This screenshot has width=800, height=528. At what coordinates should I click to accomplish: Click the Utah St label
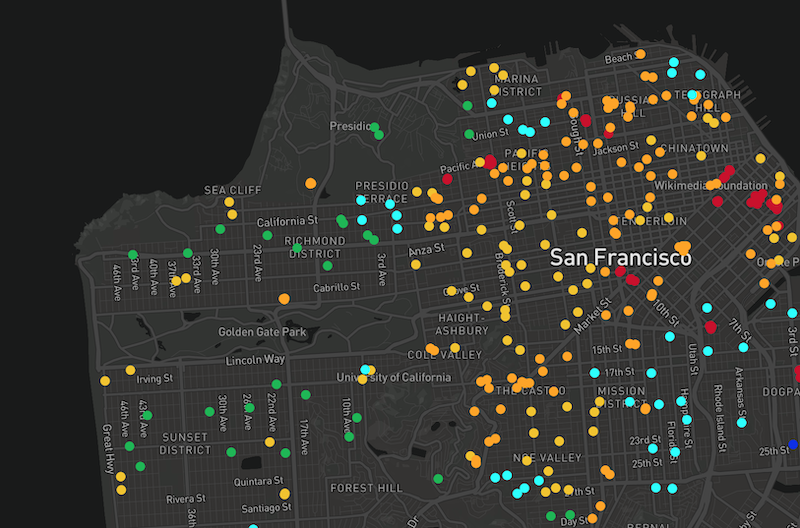point(692,360)
